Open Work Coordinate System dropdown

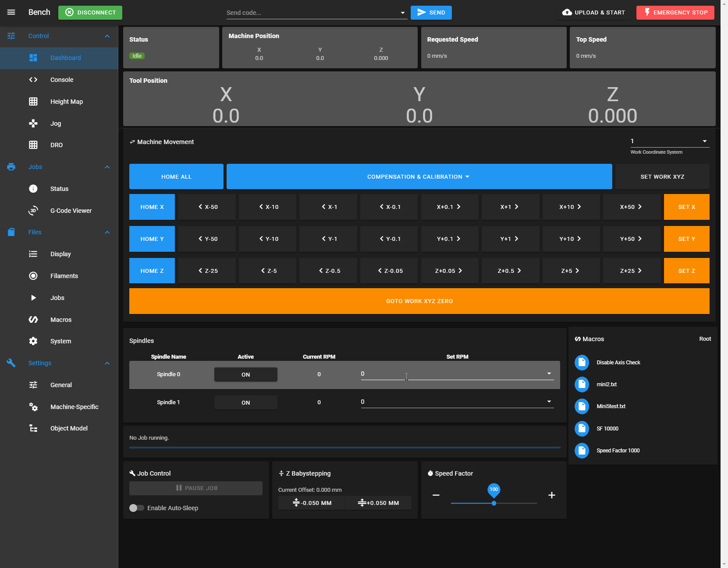tap(670, 141)
